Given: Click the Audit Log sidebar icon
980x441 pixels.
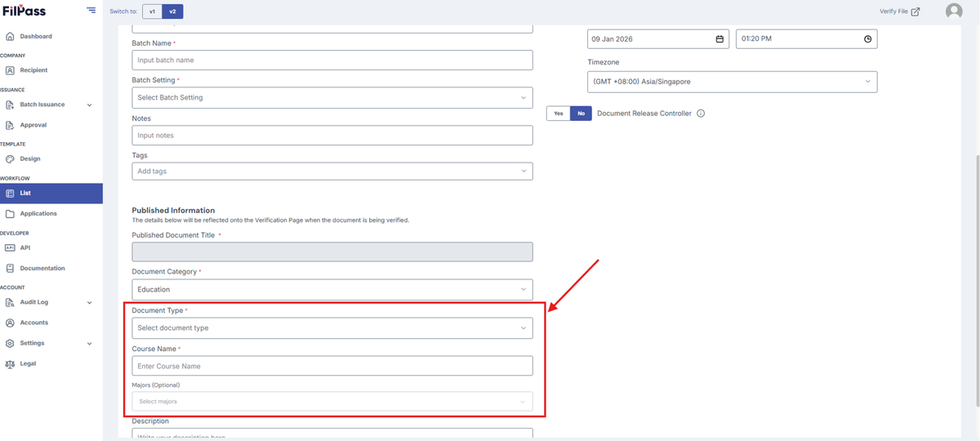Looking at the screenshot, I should [x=10, y=302].
